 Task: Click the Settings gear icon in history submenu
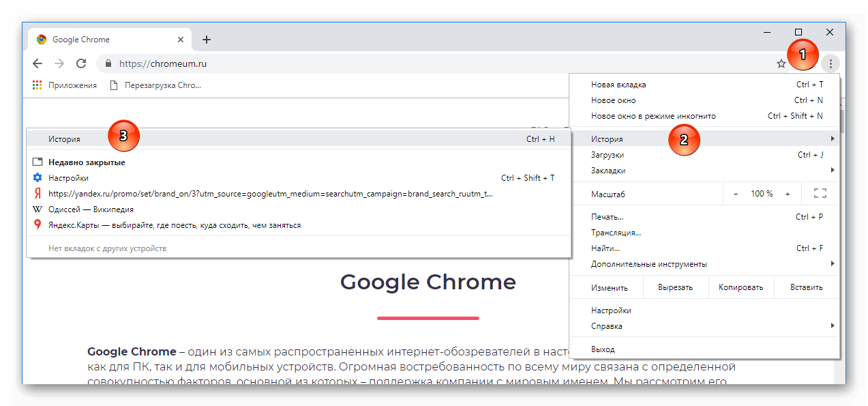(38, 178)
